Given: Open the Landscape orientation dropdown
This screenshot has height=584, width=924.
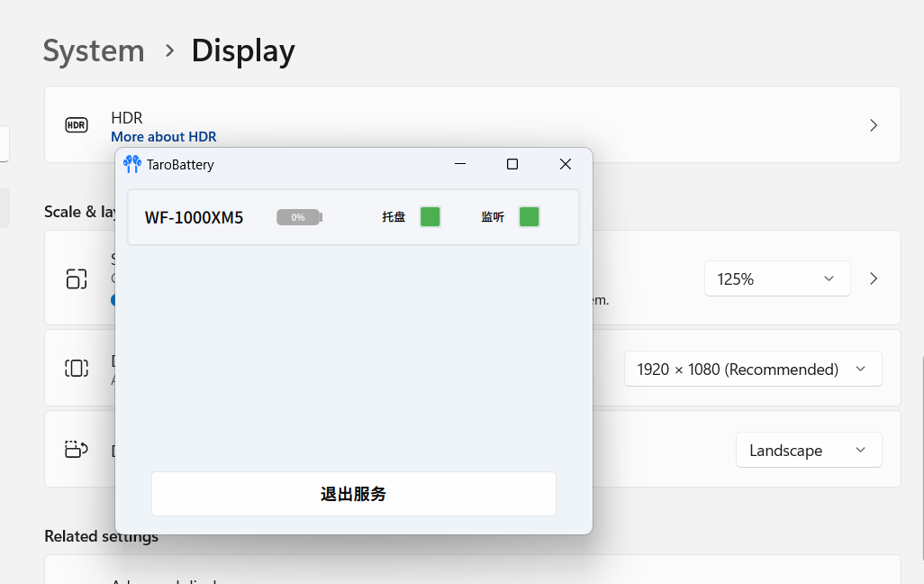Looking at the screenshot, I should pyautogui.click(x=808, y=451).
